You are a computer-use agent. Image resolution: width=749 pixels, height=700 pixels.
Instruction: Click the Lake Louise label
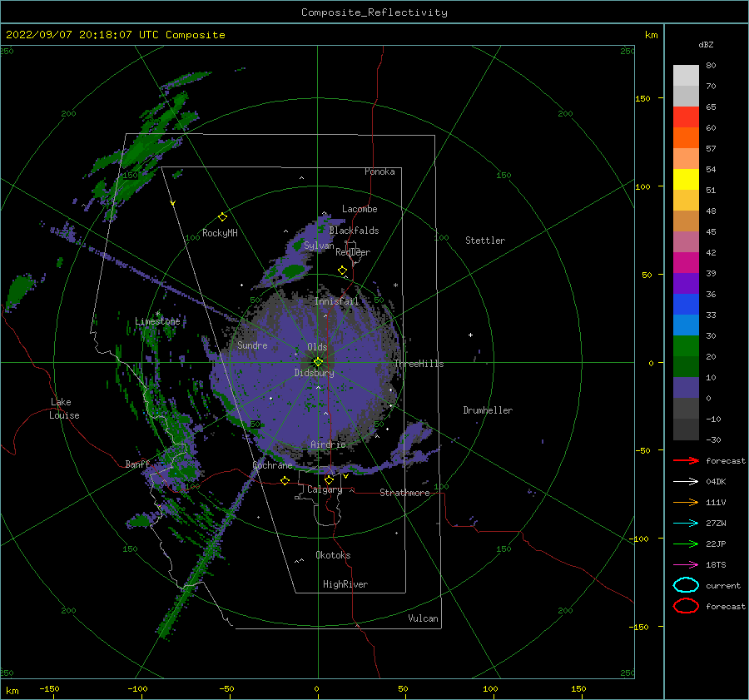click(x=64, y=409)
